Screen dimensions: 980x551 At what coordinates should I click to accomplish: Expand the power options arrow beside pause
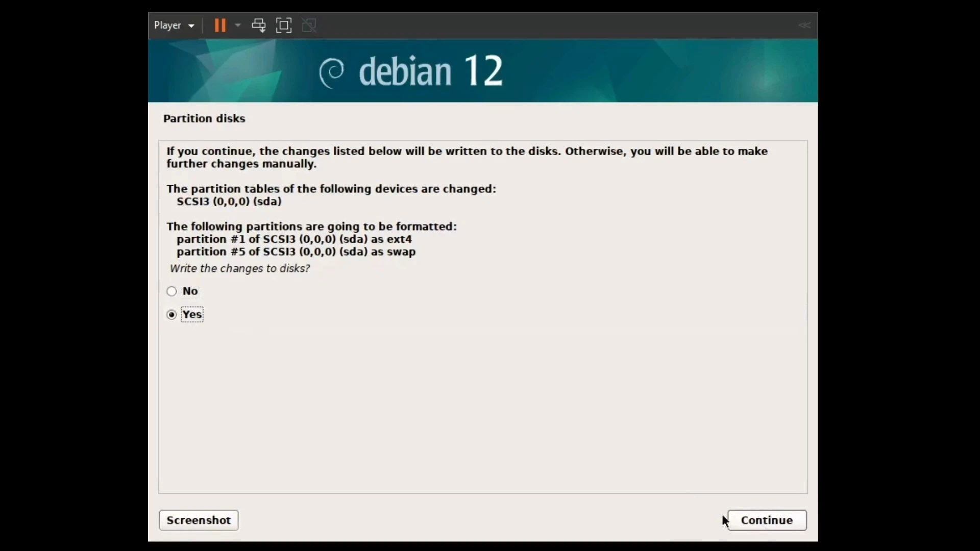238,26
